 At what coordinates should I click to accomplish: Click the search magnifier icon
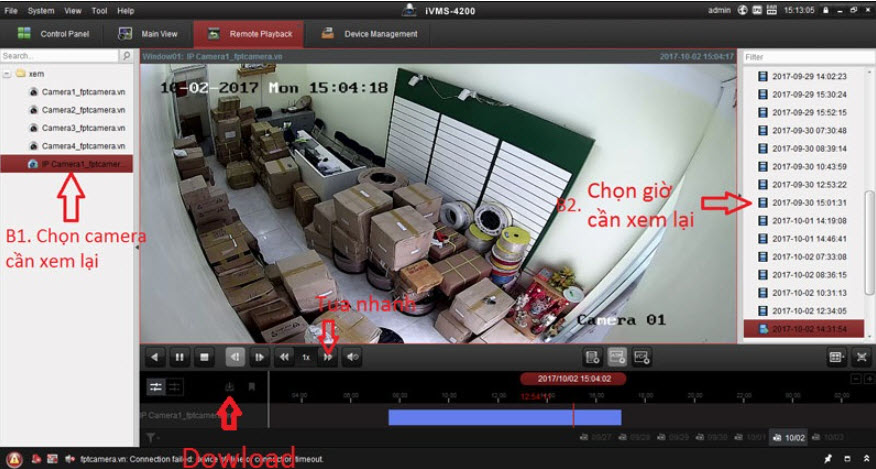126,56
